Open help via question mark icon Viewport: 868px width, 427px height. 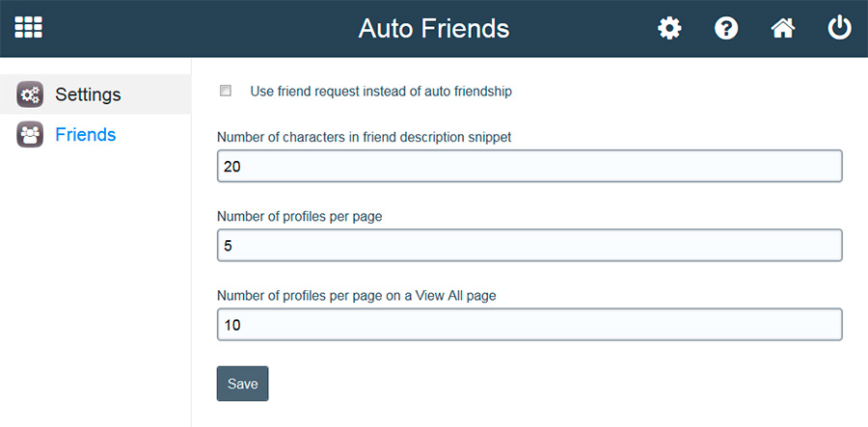click(x=726, y=28)
